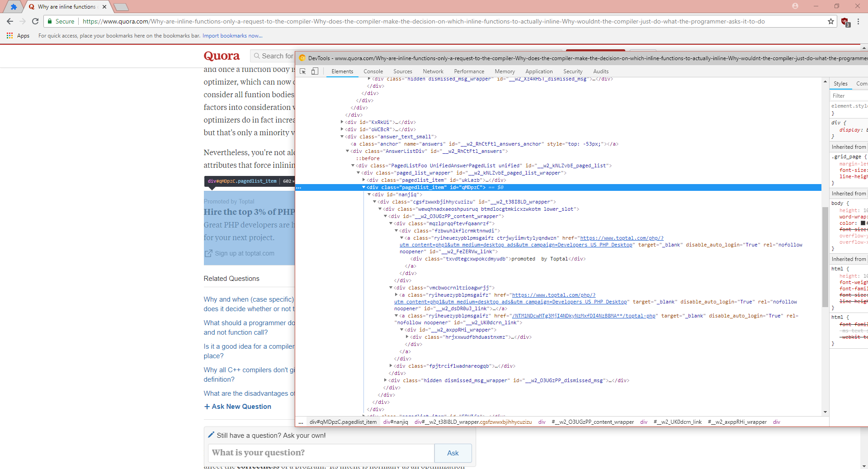Click the browser reload icon
Screen dimensions: 868x469
coord(35,21)
